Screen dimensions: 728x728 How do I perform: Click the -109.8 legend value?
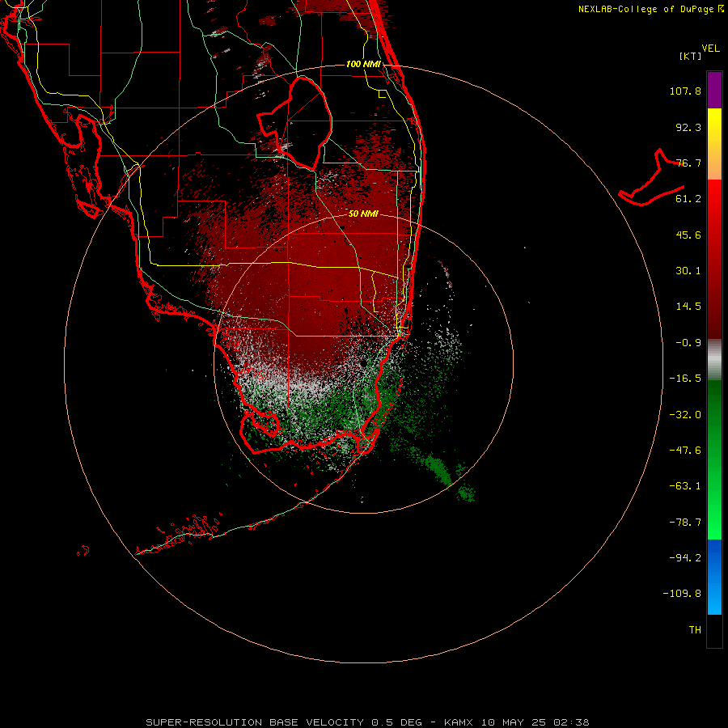tap(682, 594)
